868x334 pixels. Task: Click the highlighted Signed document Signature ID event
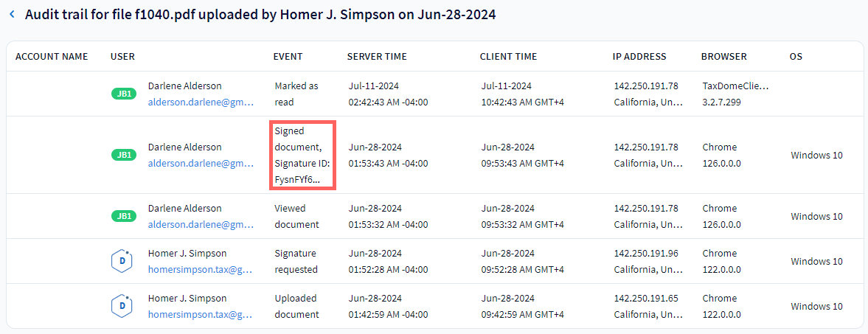(x=302, y=155)
